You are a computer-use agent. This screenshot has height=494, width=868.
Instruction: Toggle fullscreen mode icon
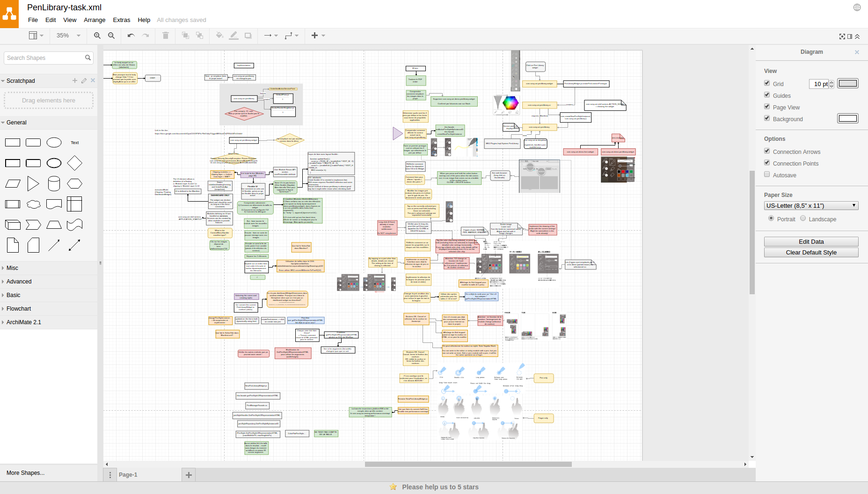(x=842, y=36)
